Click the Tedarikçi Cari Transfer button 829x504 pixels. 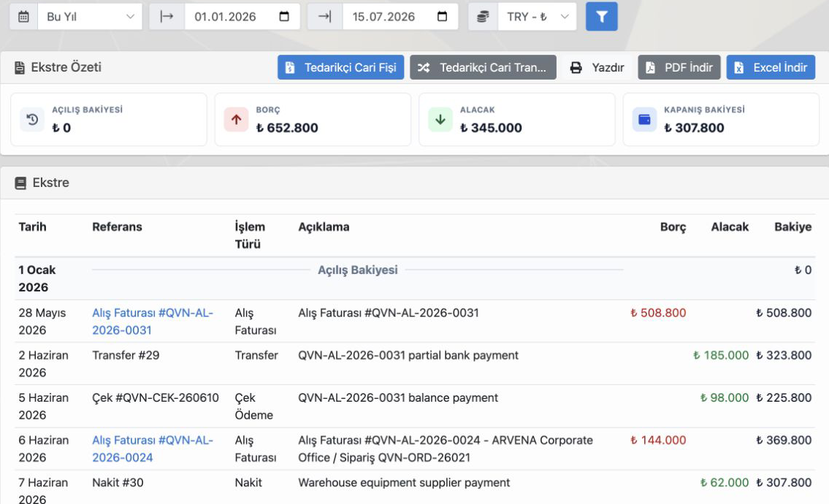point(483,67)
